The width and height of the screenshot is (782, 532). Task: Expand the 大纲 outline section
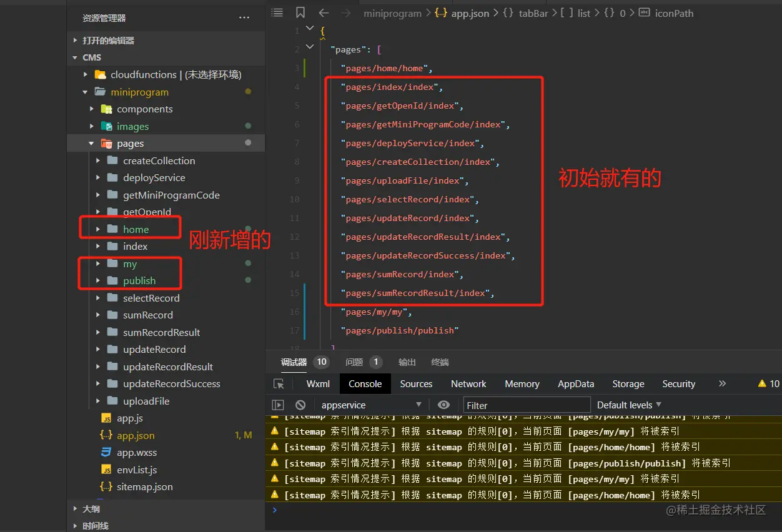(x=91, y=509)
